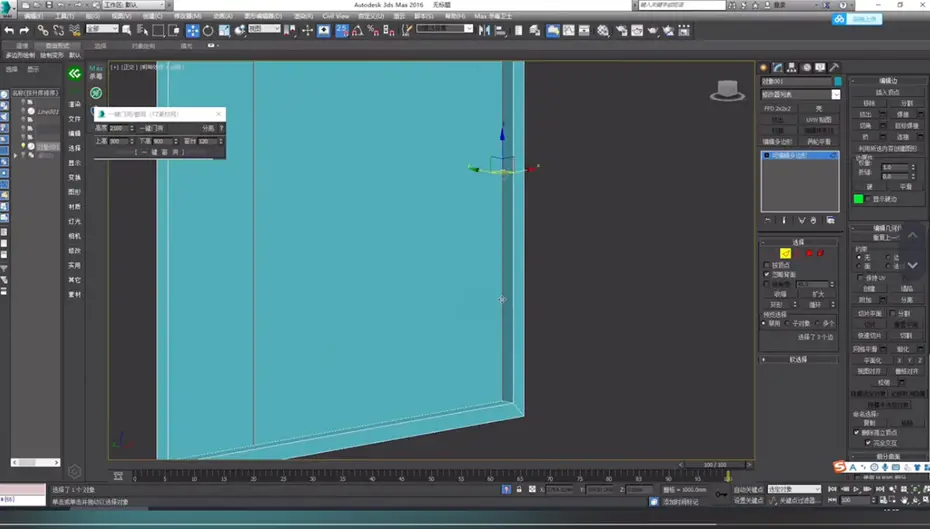Viewport: 930px width, 529px height.
Task: Toggle the 完全交互 checkbox
Action: (868, 442)
